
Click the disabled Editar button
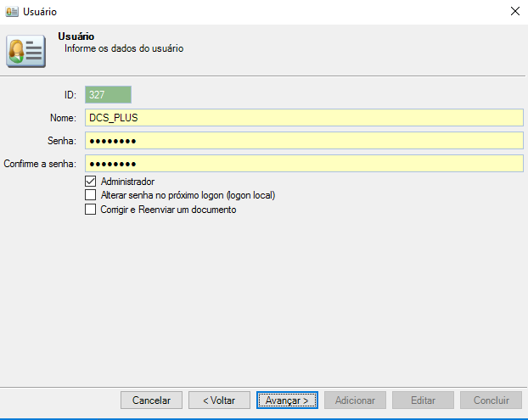[x=423, y=400]
